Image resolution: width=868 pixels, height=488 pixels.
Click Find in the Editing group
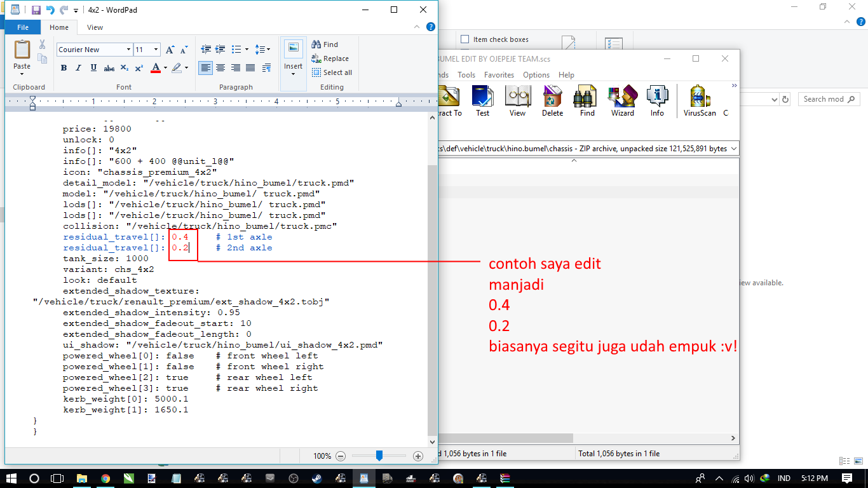[325, 44]
